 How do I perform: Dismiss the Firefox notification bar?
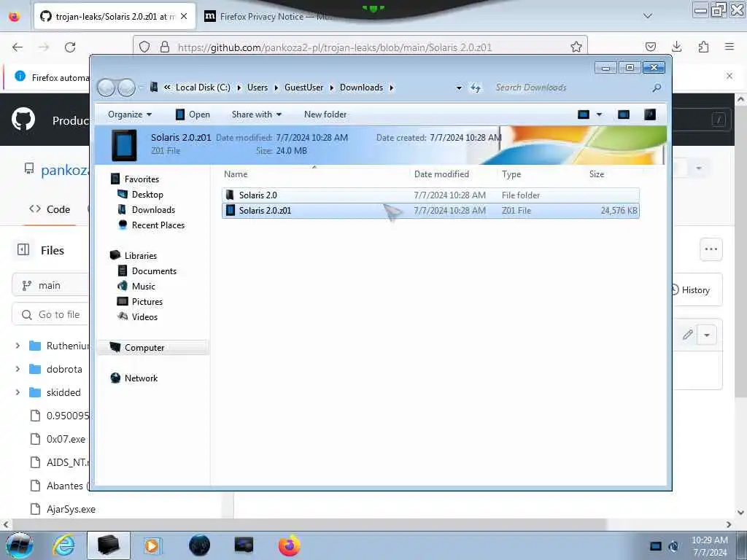729,76
